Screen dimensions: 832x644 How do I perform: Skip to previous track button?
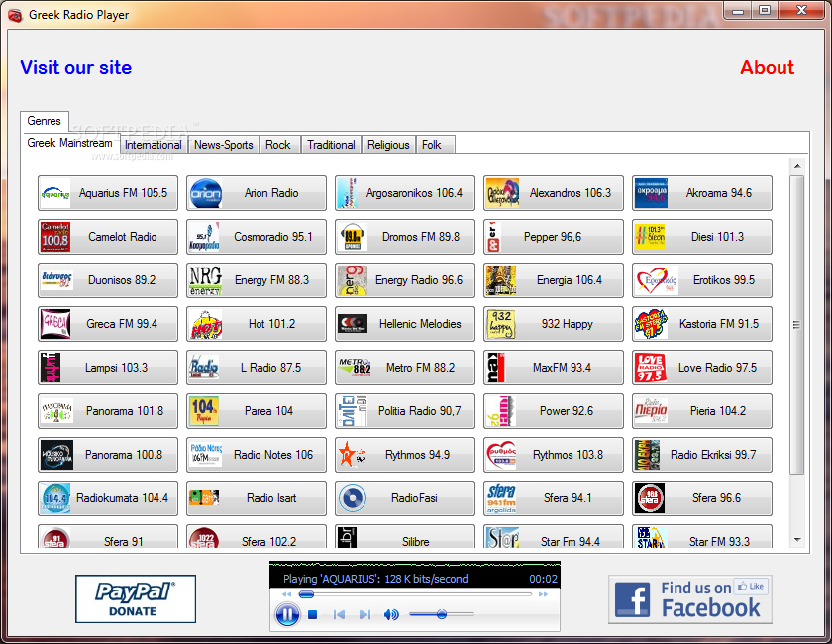(339, 615)
